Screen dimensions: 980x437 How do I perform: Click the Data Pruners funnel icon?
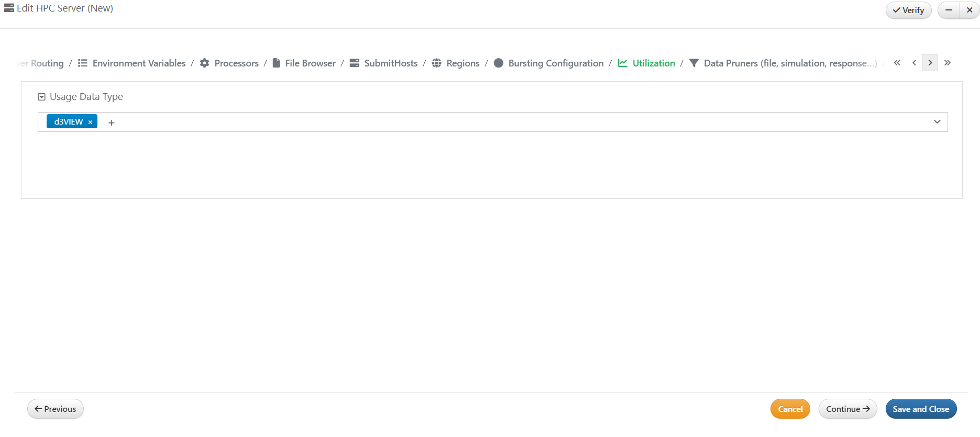click(694, 63)
